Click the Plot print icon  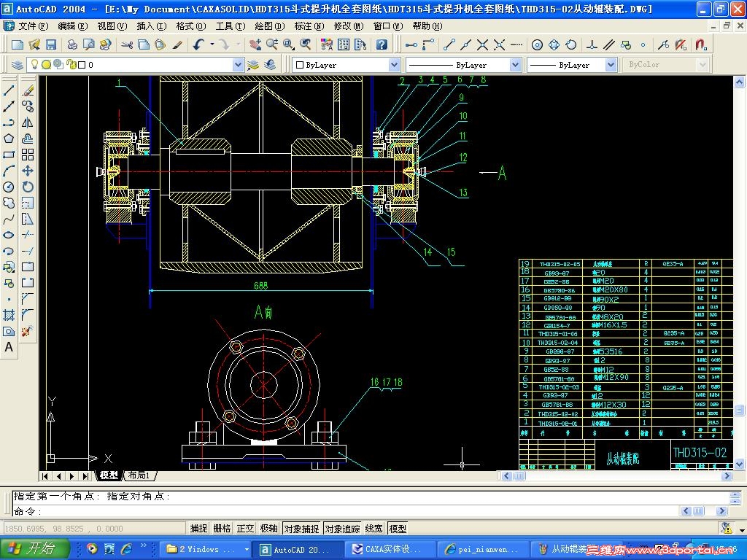pyautogui.click(x=72, y=44)
